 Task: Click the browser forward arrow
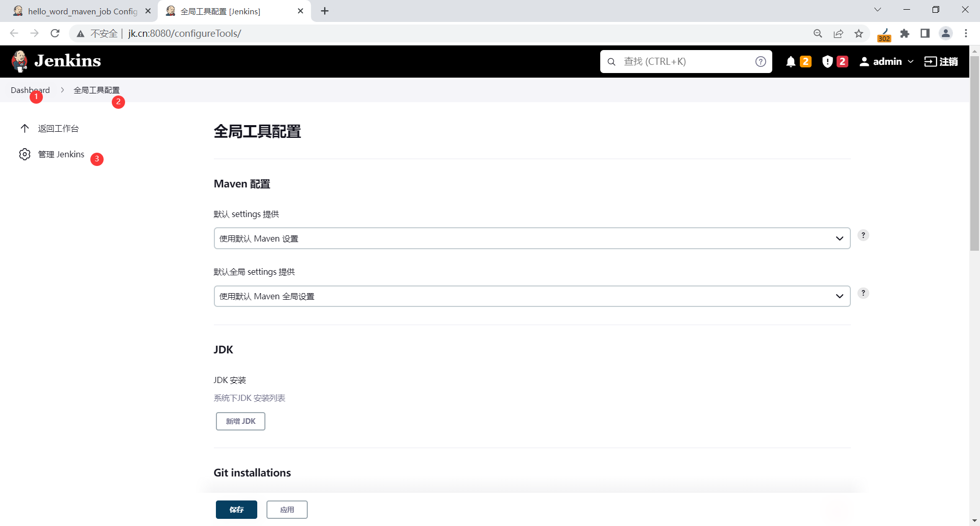pos(34,33)
